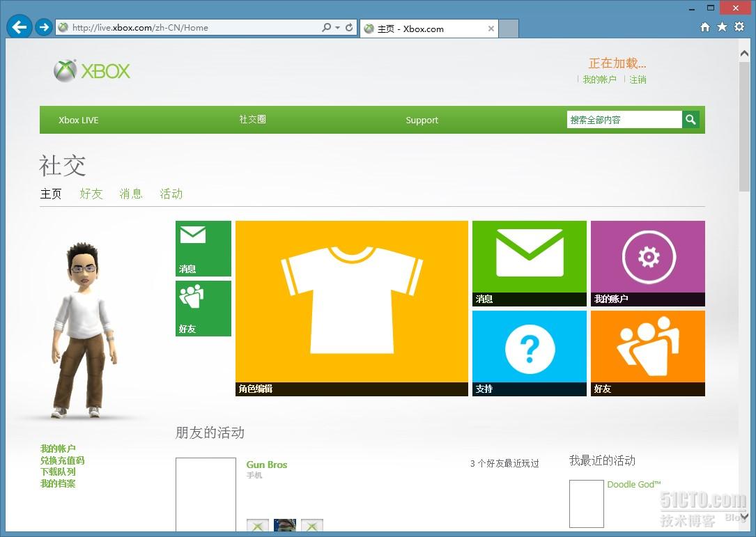Open the purple 我的账户 gear tile

coord(648,263)
